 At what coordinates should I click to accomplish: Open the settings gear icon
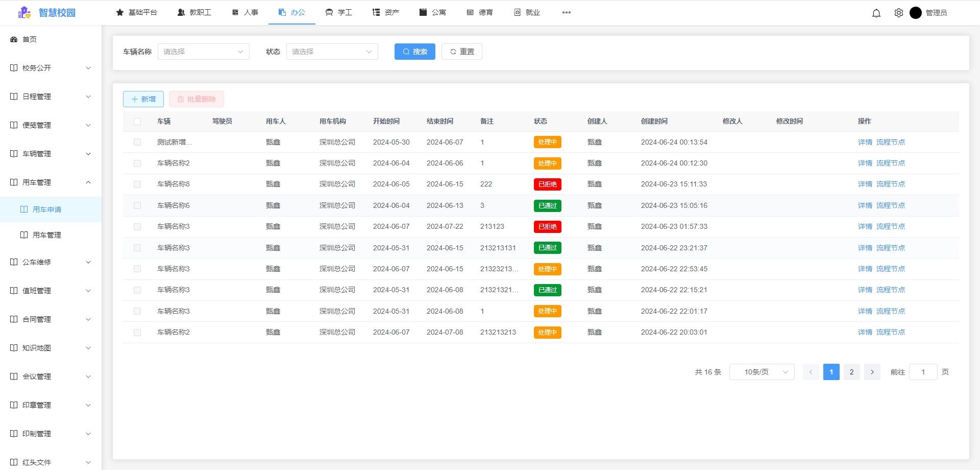[899, 13]
